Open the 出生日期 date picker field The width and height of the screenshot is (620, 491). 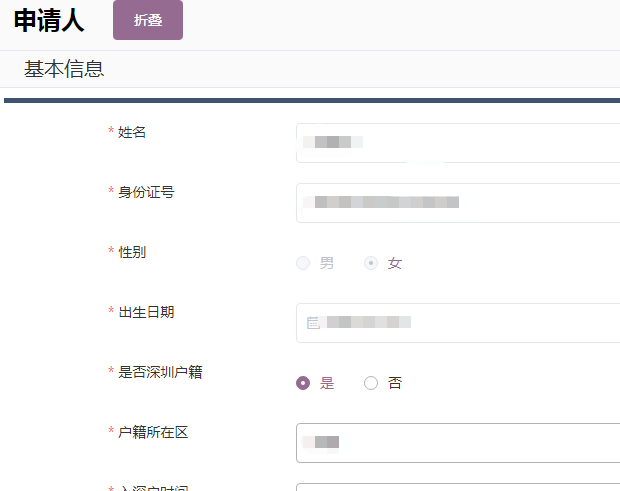pos(458,323)
